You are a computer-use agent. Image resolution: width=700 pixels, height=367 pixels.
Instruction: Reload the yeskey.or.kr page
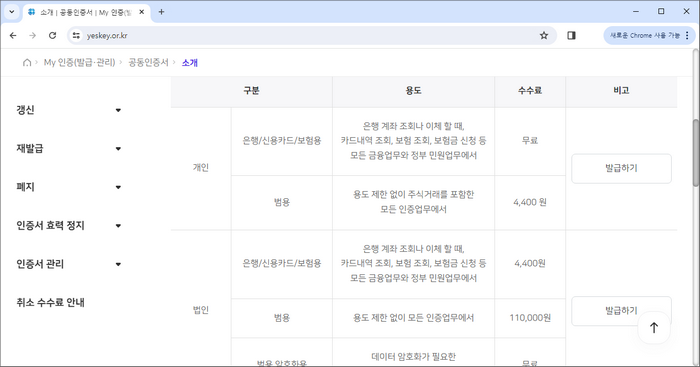52,35
